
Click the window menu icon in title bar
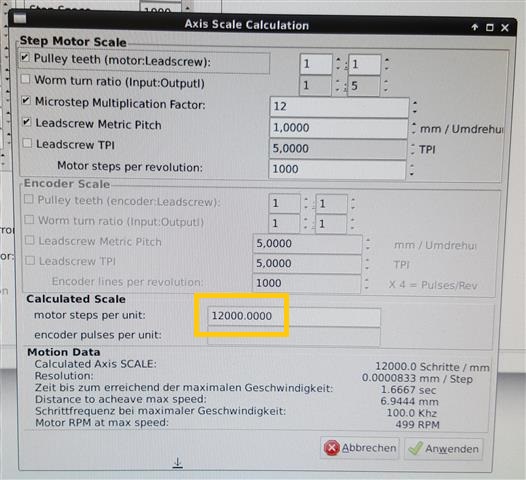click(20, 19)
